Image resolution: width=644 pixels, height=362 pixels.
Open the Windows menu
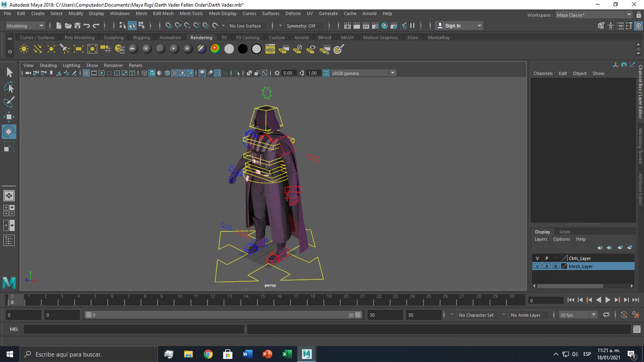(x=120, y=13)
